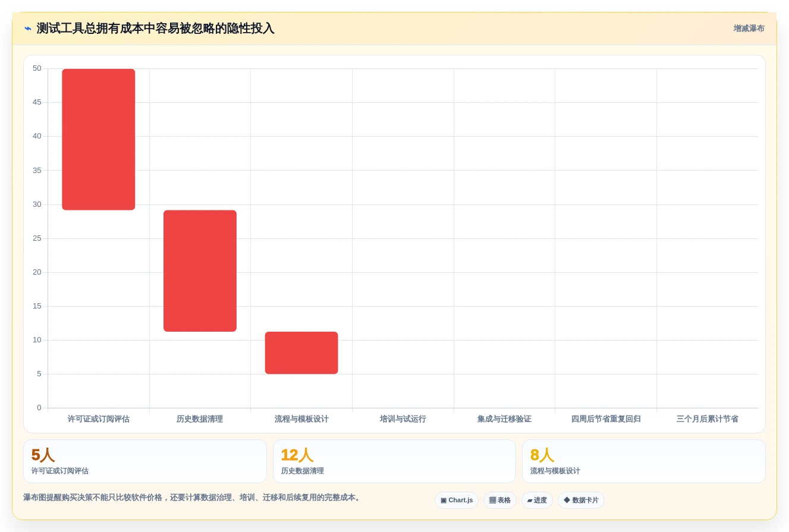The height and width of the screenshot is (532, 789).
Task: Click the 增减瀑布 label in the header
Action: [749, 29]
